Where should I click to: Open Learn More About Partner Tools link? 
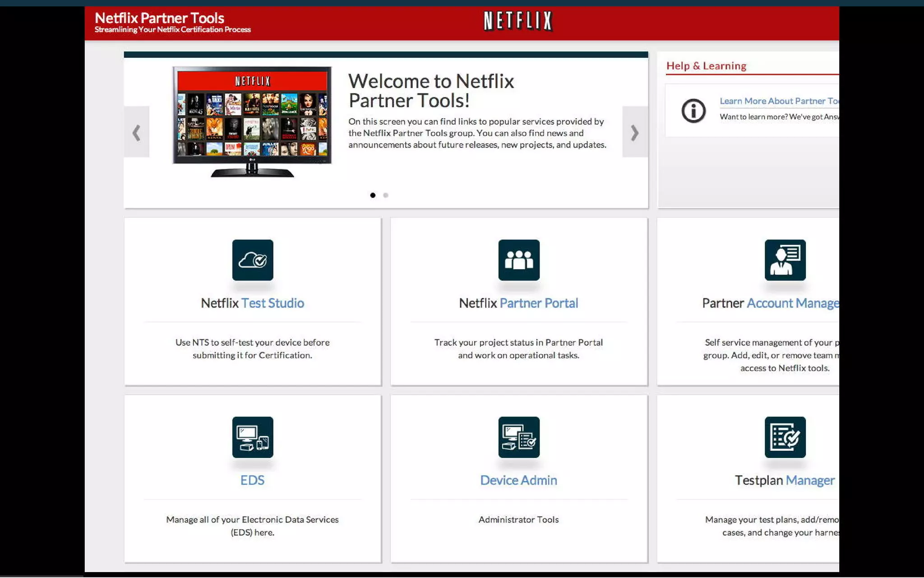pos(779,101)
